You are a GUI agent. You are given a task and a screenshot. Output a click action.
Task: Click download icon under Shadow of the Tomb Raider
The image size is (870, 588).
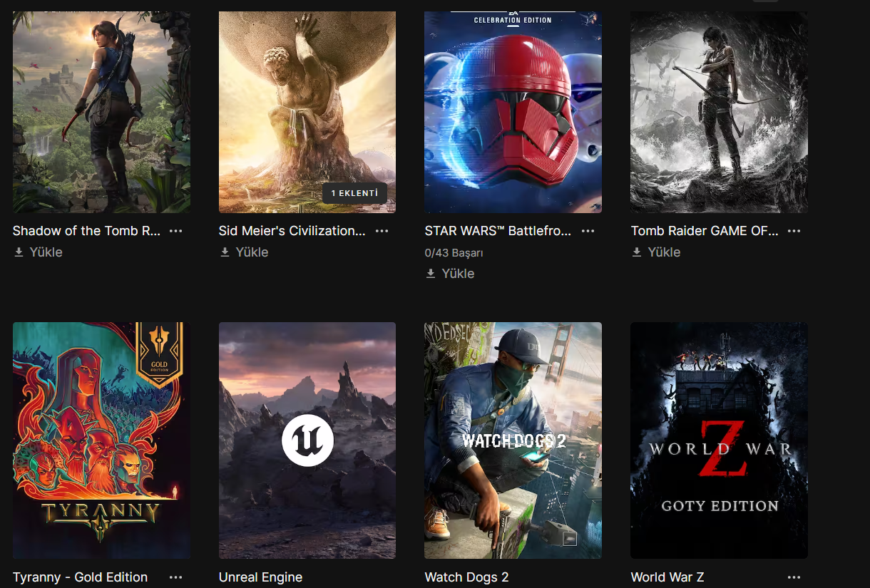(19, 252)
